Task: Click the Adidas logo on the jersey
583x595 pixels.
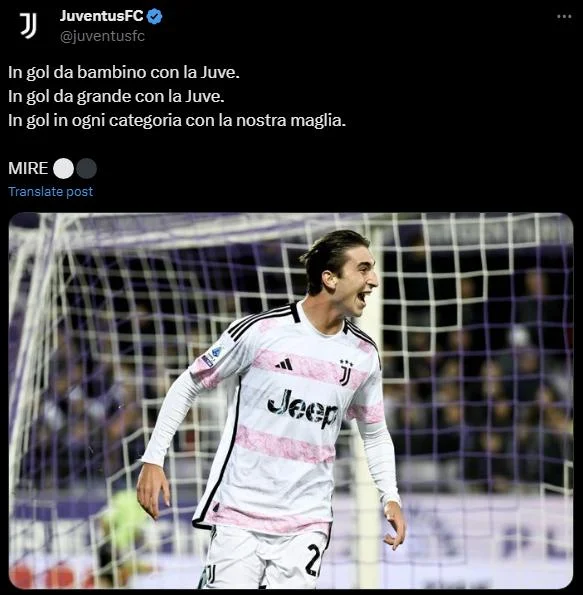Action: click(x=285, y=364)
